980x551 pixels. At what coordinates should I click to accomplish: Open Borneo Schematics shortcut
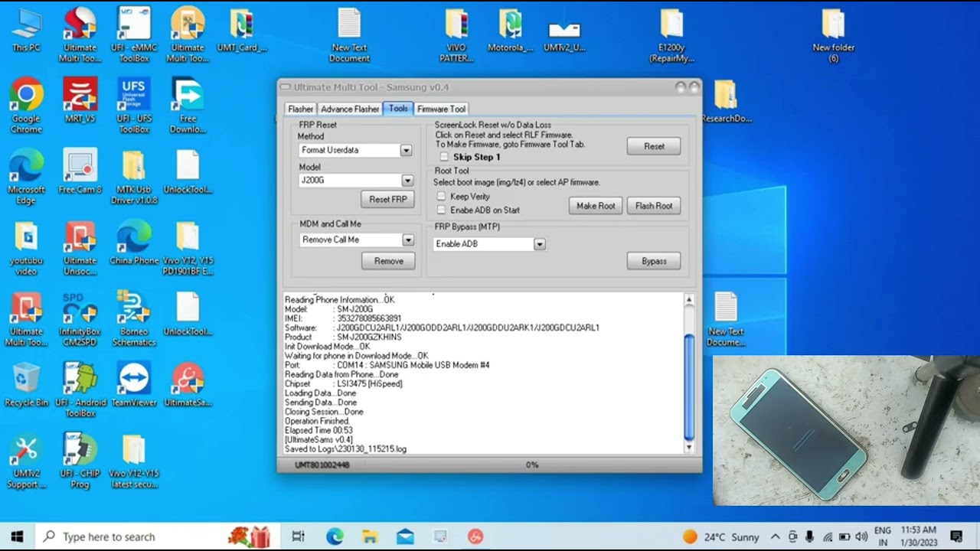(134, 319)
